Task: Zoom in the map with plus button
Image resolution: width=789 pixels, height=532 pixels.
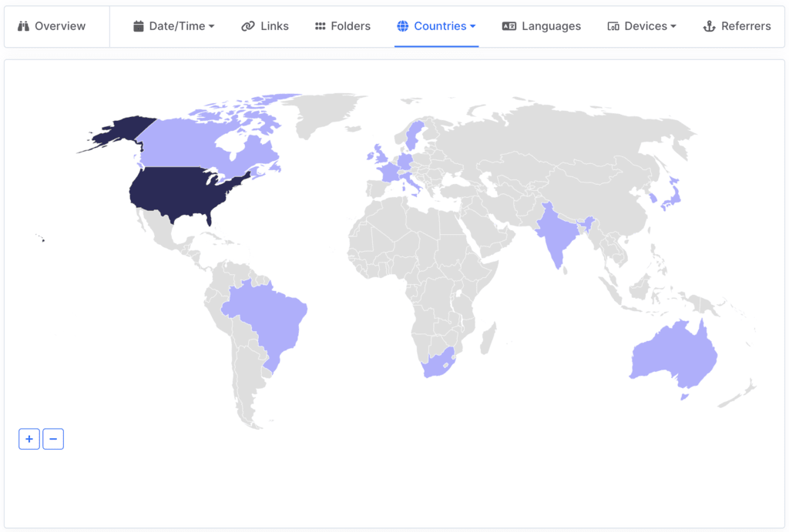Action: coord(29,439)
